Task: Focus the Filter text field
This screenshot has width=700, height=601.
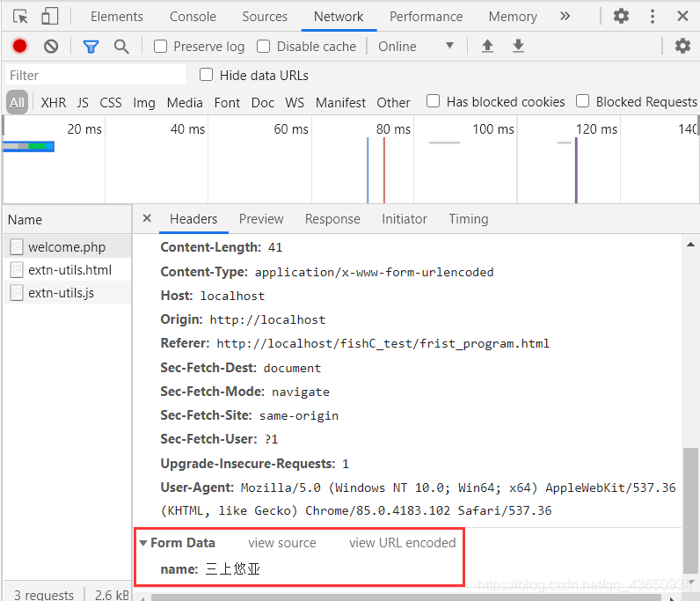Action: [x=96, y=75]
